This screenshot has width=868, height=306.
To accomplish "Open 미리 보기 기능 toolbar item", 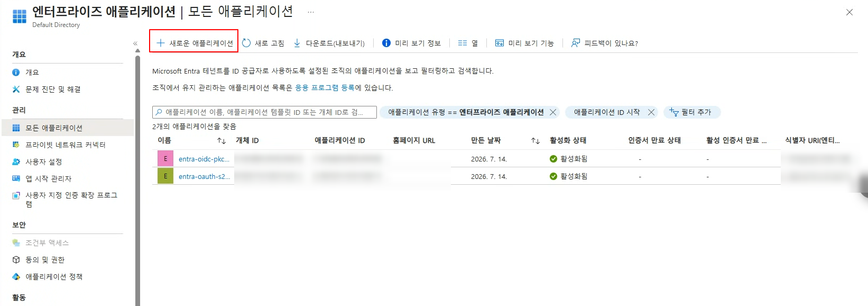I will pos(524,43).
